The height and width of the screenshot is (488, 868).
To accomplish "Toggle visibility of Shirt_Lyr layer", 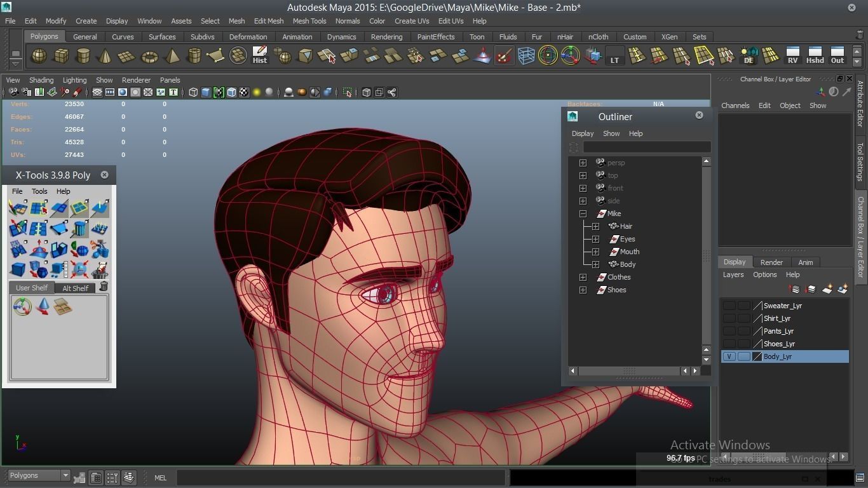I will pyautogui.click(x=729, y=318).
